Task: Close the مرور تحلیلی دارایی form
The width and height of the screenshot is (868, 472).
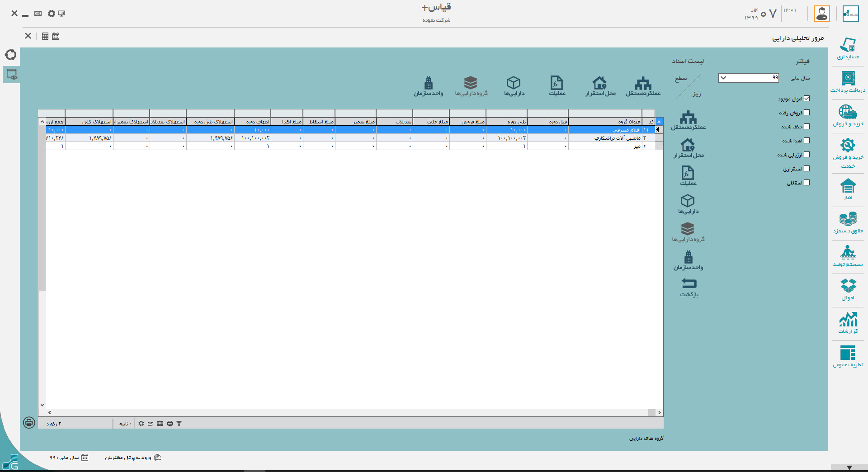Action: coord(28,36)
